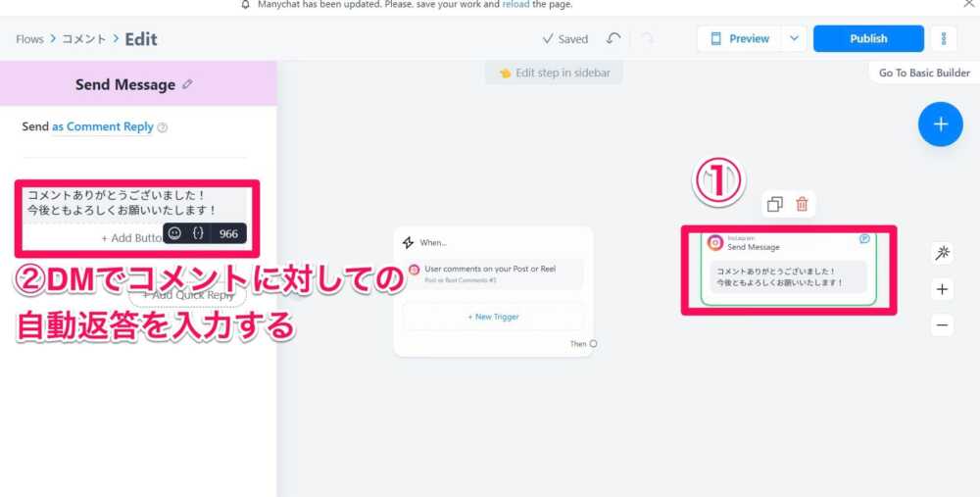Delete the selected step with trash icon

(802, 204)
